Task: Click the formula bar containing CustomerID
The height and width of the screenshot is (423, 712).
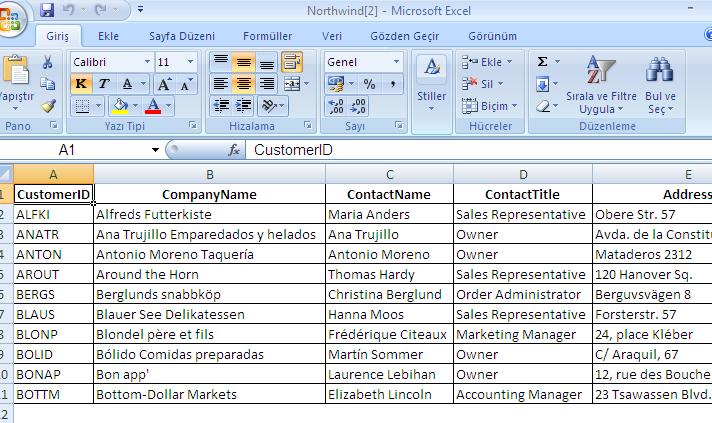Action: click(x=479, y=149)
